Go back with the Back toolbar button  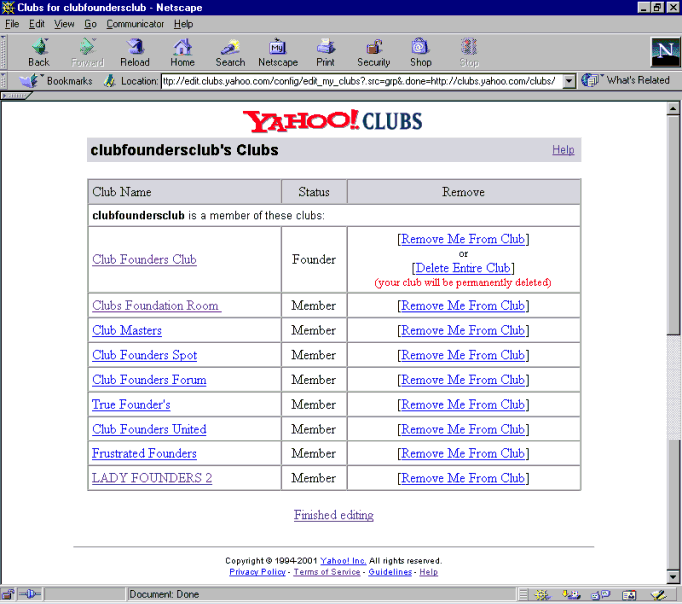[39, 52]
